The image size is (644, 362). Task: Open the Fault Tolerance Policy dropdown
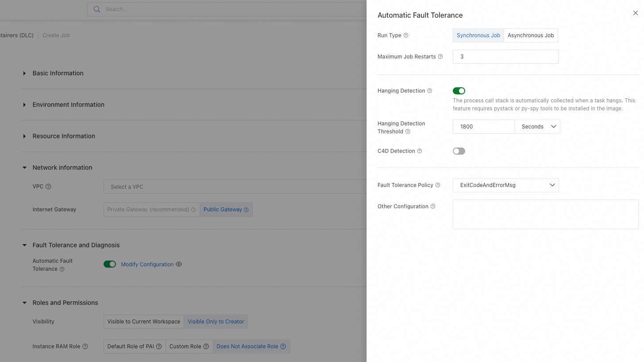506,185
